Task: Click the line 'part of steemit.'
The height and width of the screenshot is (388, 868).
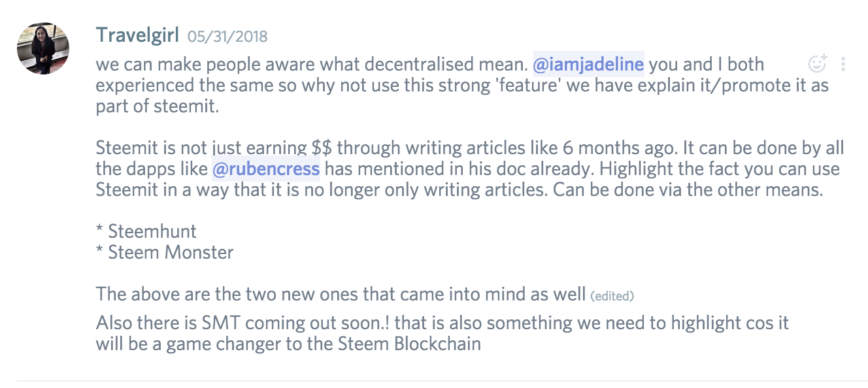Action: 158,106
